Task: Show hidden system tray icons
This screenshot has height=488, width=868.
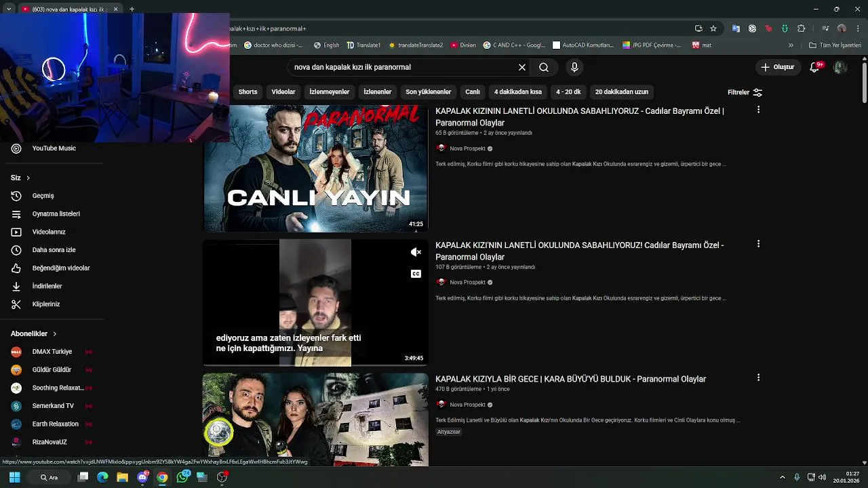Action: point(782,477)
